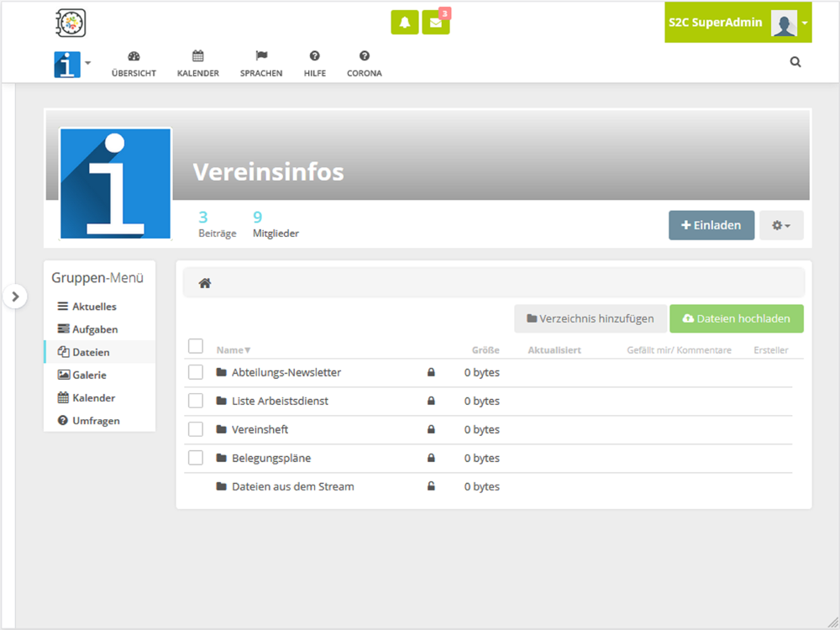
Task: Click the Ersteller column header
Action: (770, 350)
